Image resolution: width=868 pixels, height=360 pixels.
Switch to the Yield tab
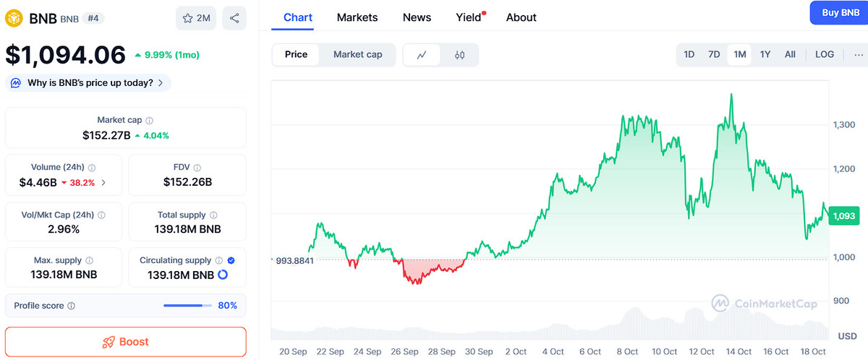tap(469, 17)
